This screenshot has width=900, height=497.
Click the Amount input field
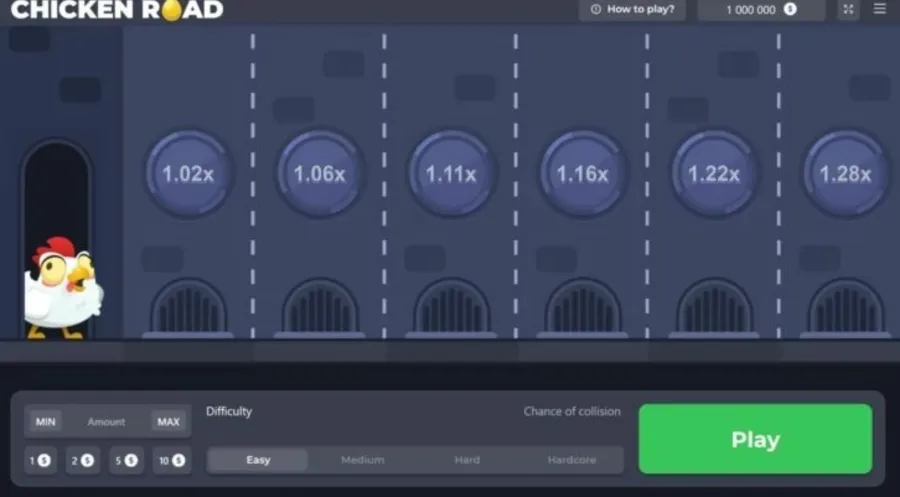(x=106, y=422)
